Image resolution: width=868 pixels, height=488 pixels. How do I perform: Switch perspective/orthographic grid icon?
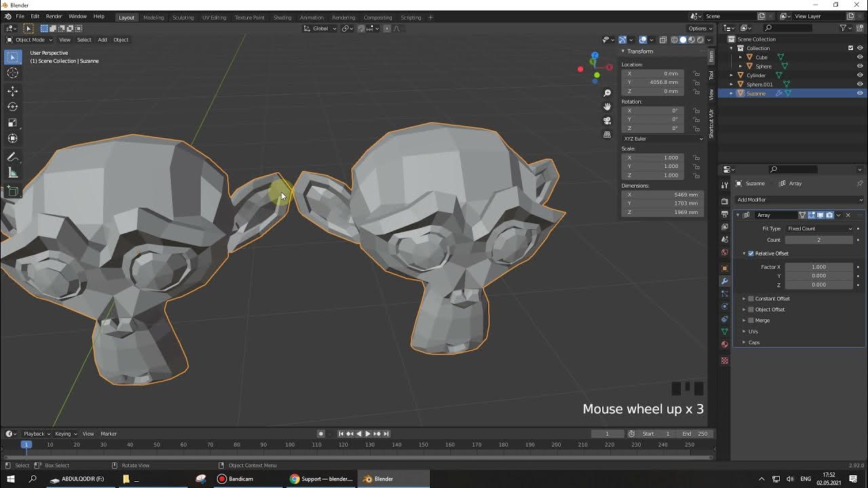pyautogui.click(x=607, y=134)
